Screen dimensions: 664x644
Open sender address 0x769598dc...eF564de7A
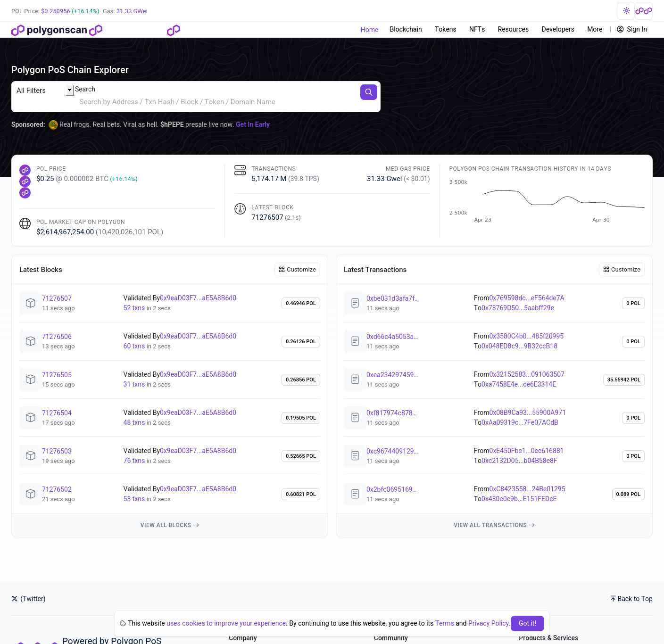point(526,298)
